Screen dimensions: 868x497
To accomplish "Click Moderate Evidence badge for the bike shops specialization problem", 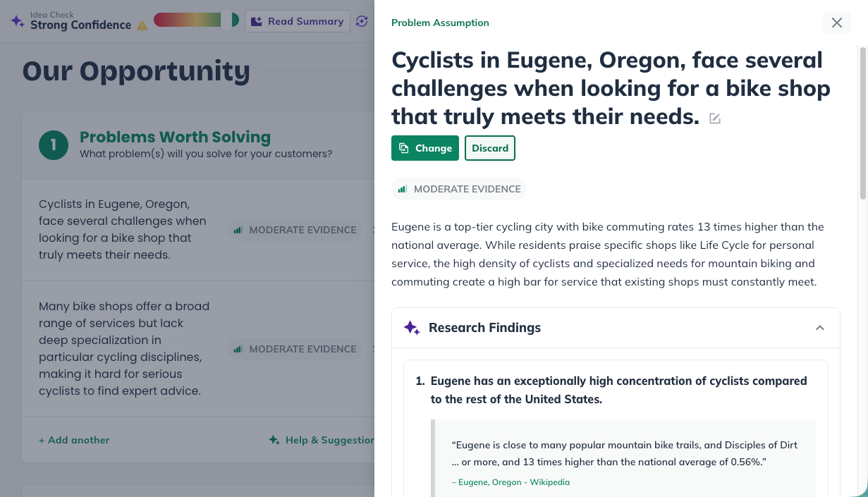I will coord(295,349).
